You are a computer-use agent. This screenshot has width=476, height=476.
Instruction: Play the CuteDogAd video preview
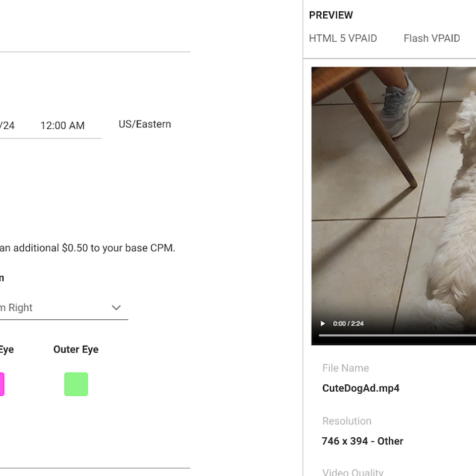coord(323,324)
